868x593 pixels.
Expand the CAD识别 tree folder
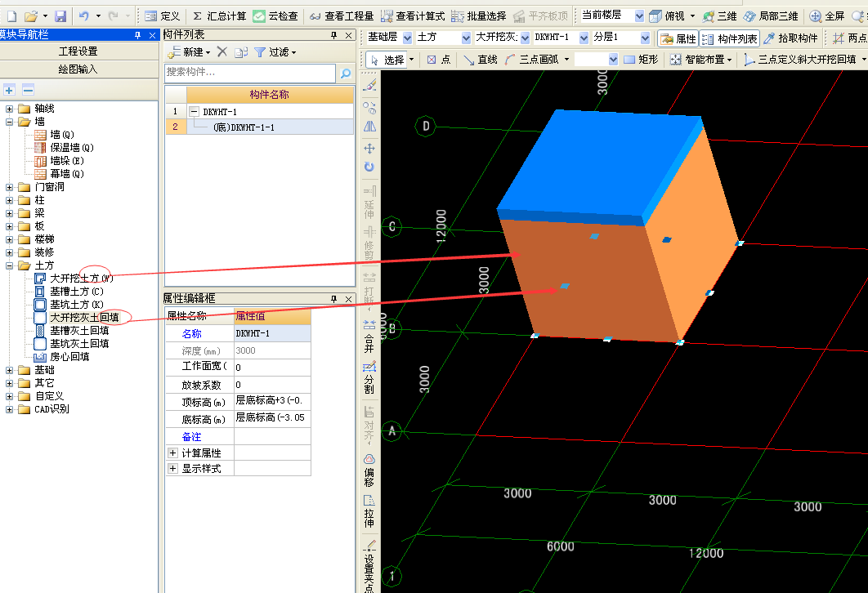(x=10, y=409)
